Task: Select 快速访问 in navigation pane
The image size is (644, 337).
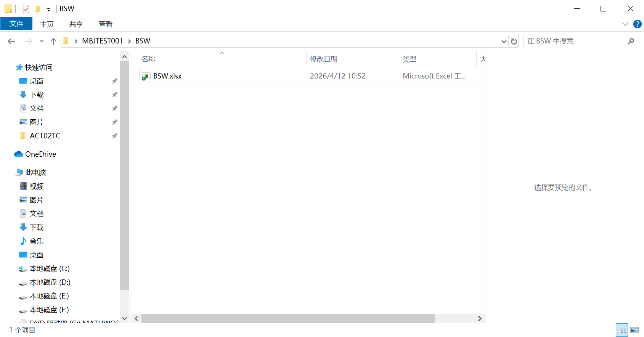Action: point(39,67)
